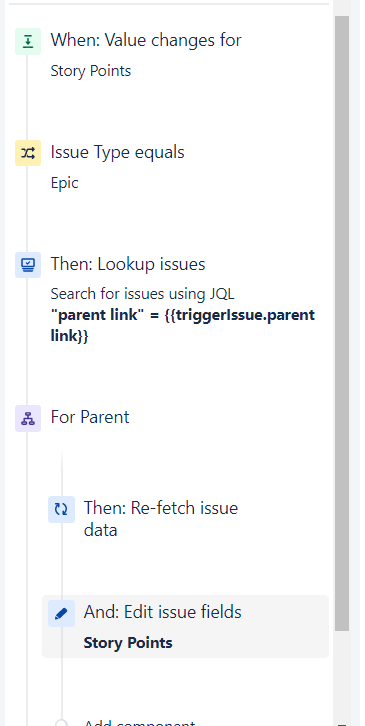Click the vertical scrollbar thumb
Screen dimensions: 365x726
[342, 323]
